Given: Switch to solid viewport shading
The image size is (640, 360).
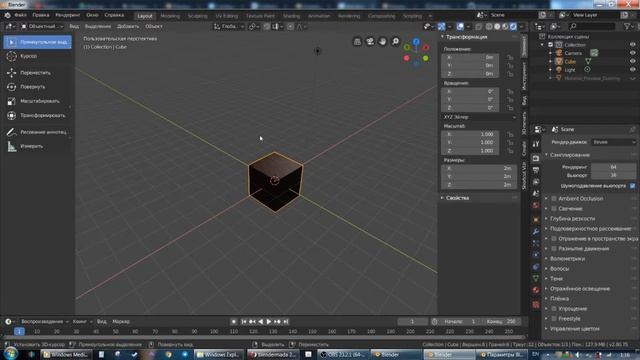Looking at the screenshot, I should (497, 27).
